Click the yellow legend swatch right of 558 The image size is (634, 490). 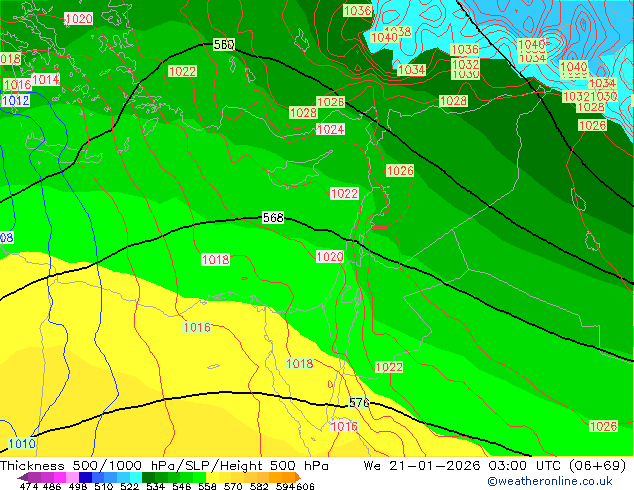pyautogui.click(x=212, y=477)
